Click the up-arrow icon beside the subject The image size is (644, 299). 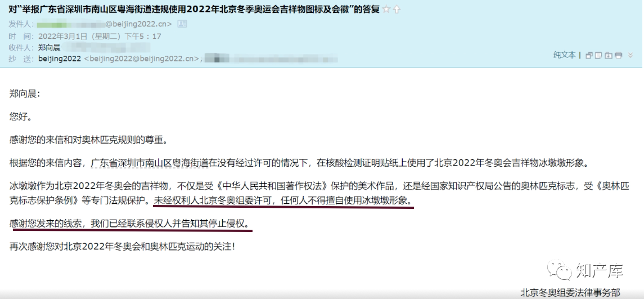[397, 10]
